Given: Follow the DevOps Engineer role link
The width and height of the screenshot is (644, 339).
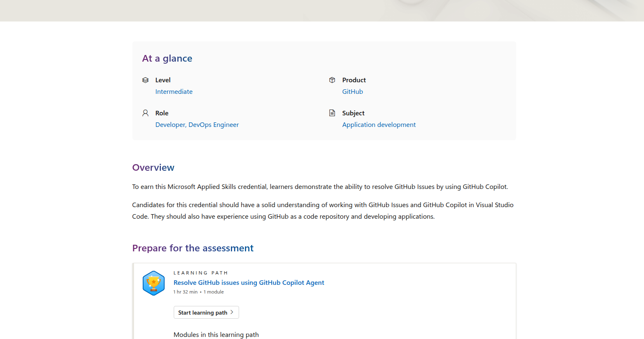Looking at the screenshot, I should click(x=213, y=125).
